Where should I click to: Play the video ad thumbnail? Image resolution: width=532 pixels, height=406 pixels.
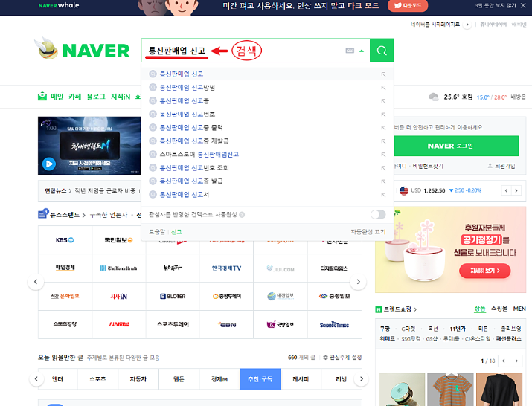[49, 164]
